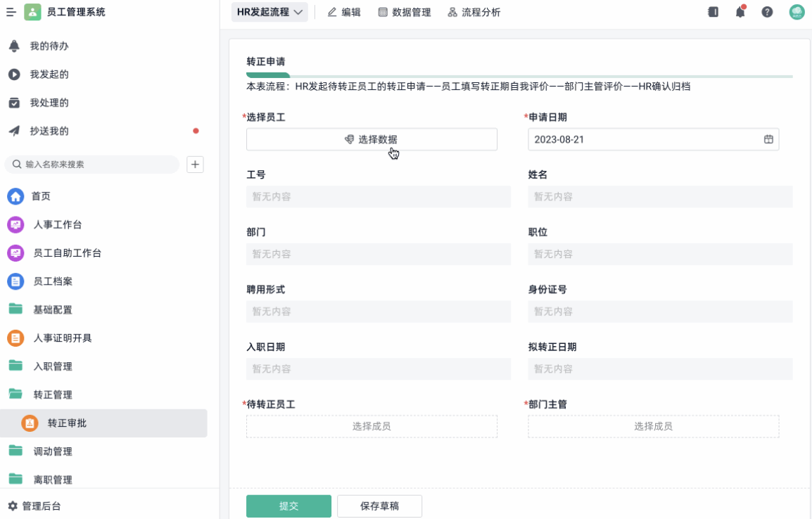Click the calendar icon in 申请日期 field
This screenshot has width=812, height=519.
(768, 139)
